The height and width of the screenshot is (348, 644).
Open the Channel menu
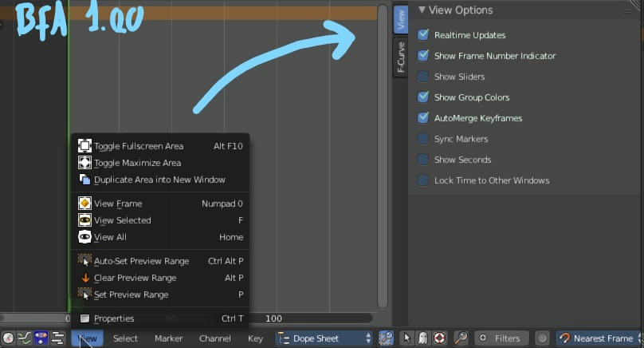pyautogui.click(x=215, y=338)
